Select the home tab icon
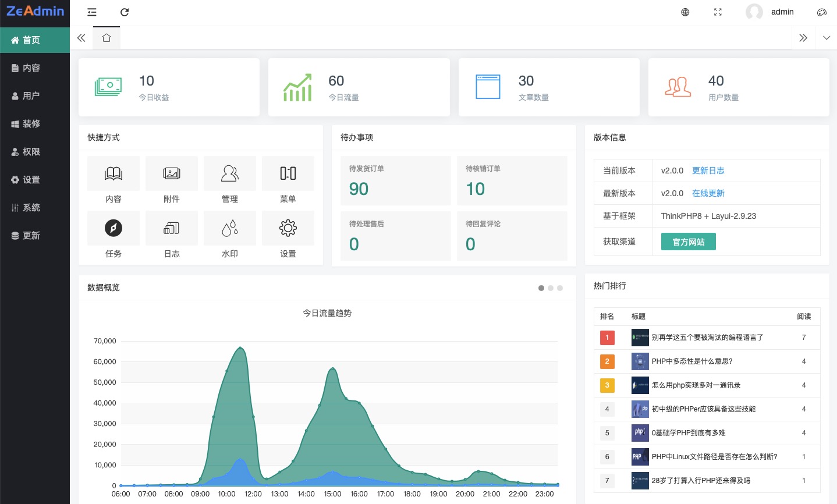The height and width of the screenshot is (504, 837). (x=107, y=38)
